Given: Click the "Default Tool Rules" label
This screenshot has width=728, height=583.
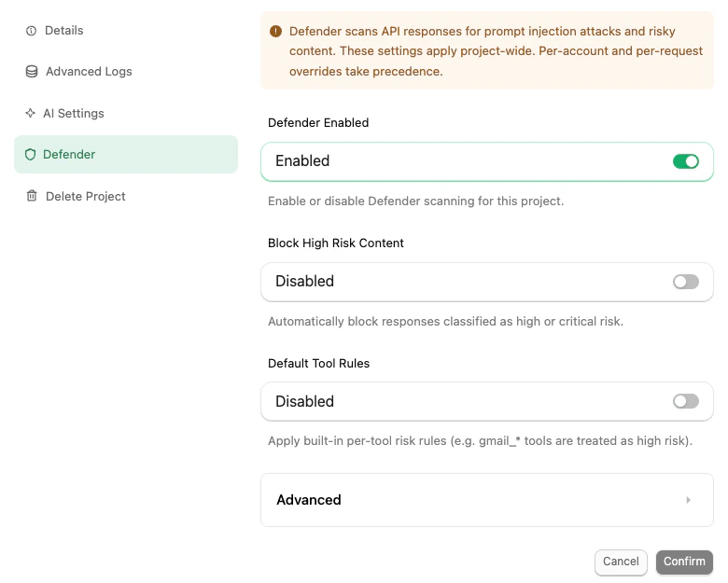Looking at the screenshot, I should coord(318,364).
